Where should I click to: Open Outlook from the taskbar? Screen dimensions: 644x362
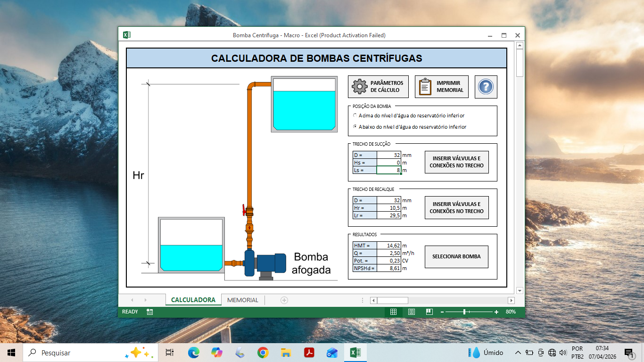click(332, 353)
